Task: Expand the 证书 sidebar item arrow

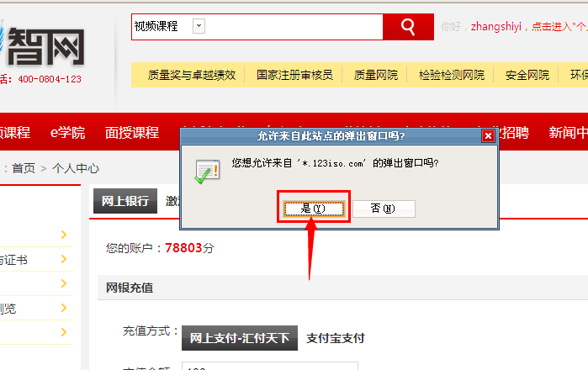Action: 64,259
